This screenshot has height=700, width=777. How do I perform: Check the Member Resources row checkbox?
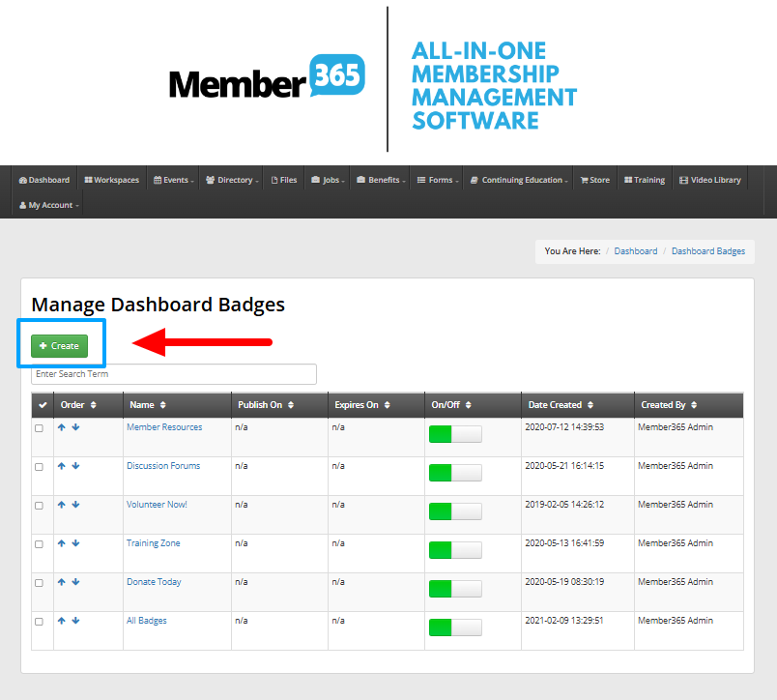click(x=40, y=428)
